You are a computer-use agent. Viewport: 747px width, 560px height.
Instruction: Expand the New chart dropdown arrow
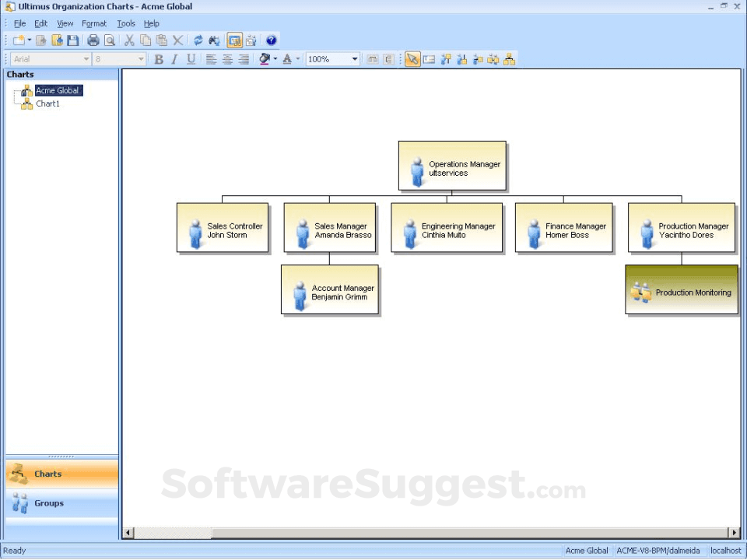click(x=30, y=40)
